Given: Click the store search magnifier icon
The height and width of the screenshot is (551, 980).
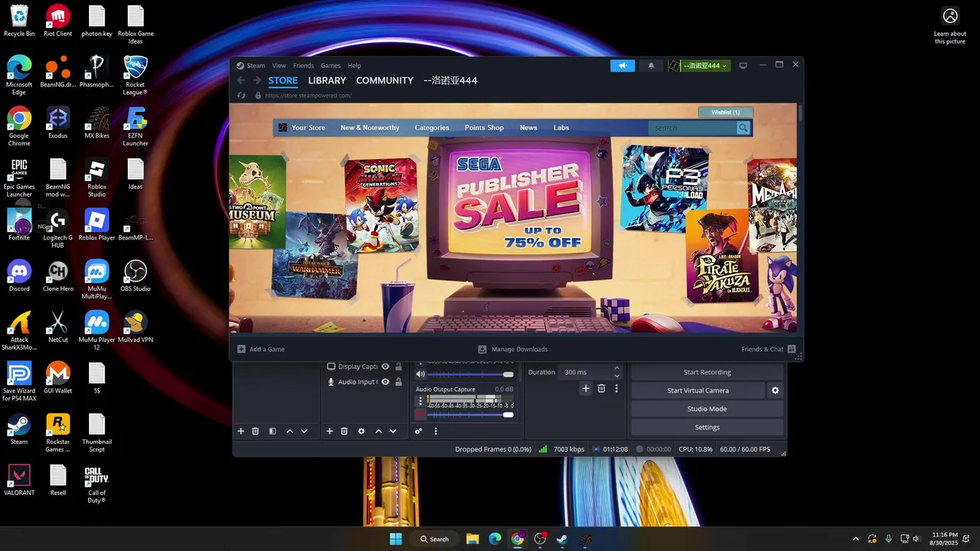Looking at the screenshot, I should (743, 128).
